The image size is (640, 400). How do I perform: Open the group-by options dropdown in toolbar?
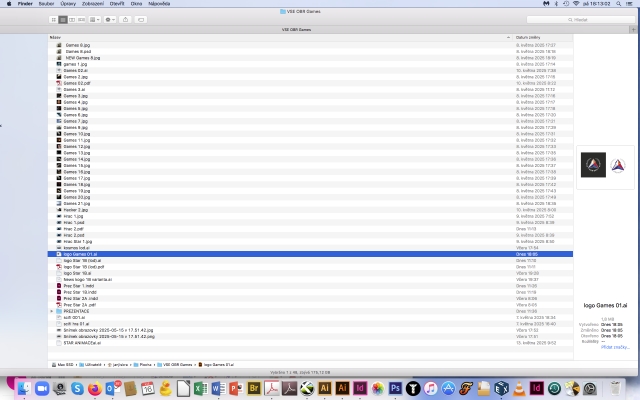95,20
